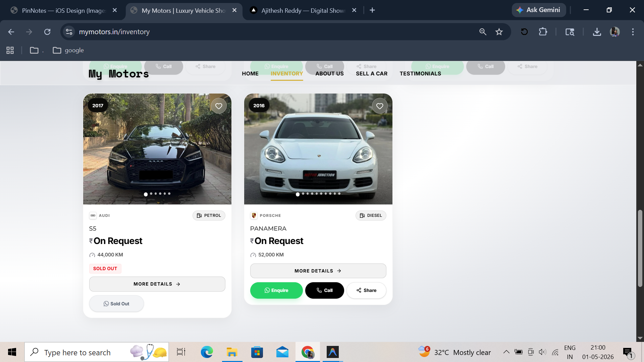The image size is (644, 362).
Task: Click the Sold Out button on Audi S5
Action: pos(116,304)
